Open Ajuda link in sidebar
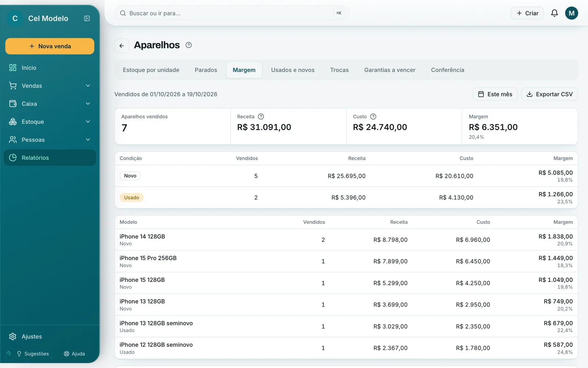Viewport: 588px width, 368px height. pyautogui.click(x=75, y=354)
